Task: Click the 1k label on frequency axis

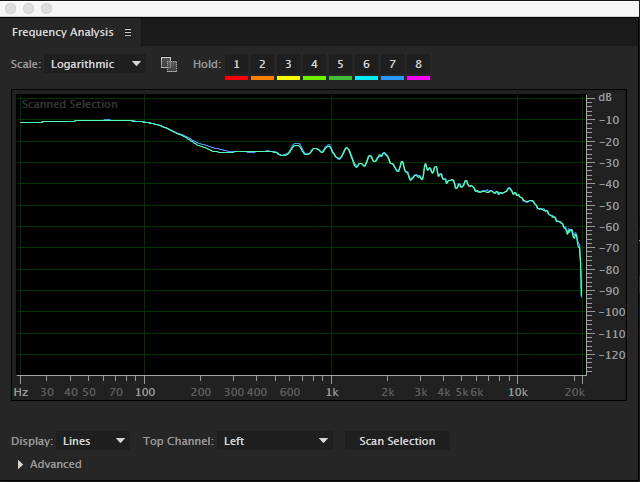Action: click(332, 392)
